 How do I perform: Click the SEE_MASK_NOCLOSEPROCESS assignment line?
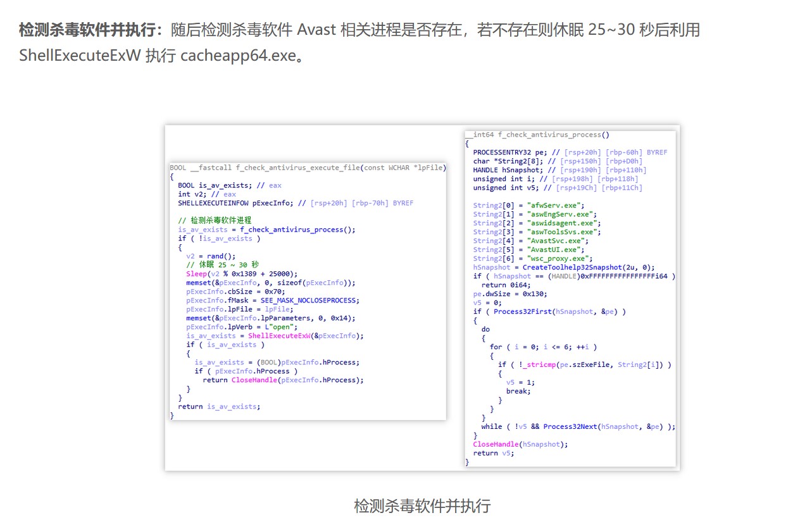(273, 300)
